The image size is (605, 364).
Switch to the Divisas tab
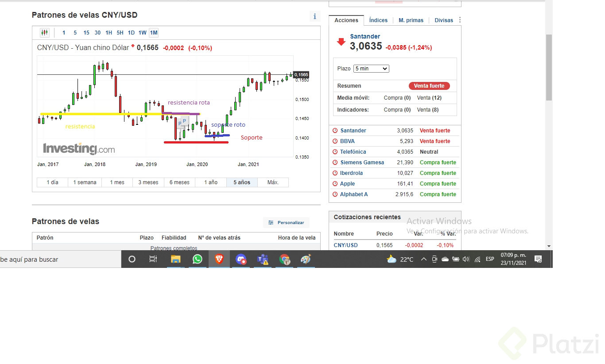444,20
